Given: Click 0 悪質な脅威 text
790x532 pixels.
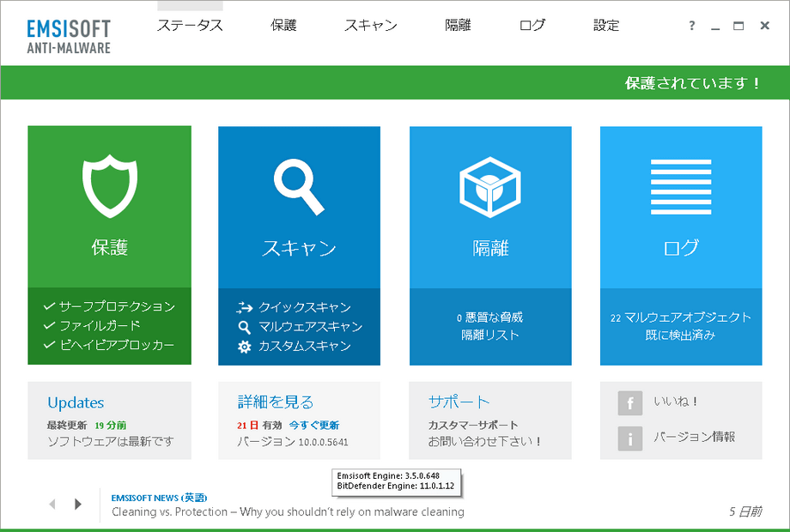Looking at the screenshot, I should coord(489,317).
